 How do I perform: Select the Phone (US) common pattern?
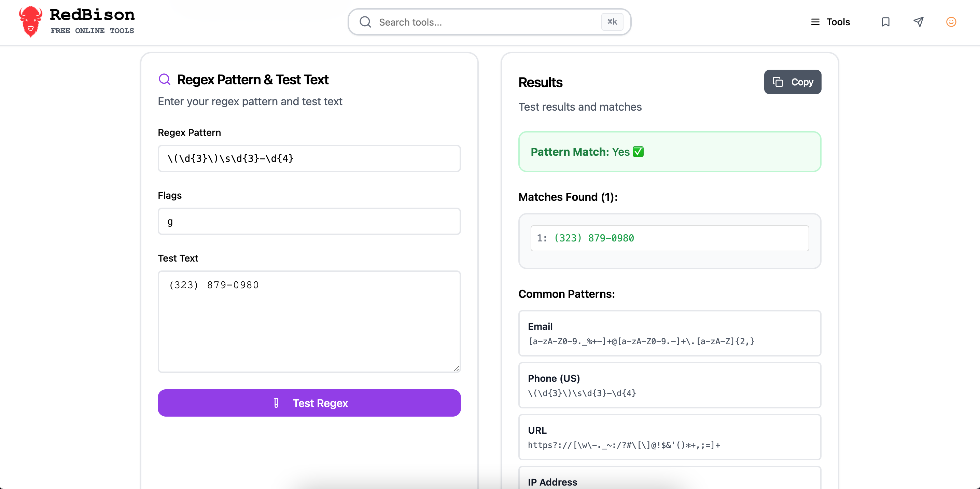[670, 385]
